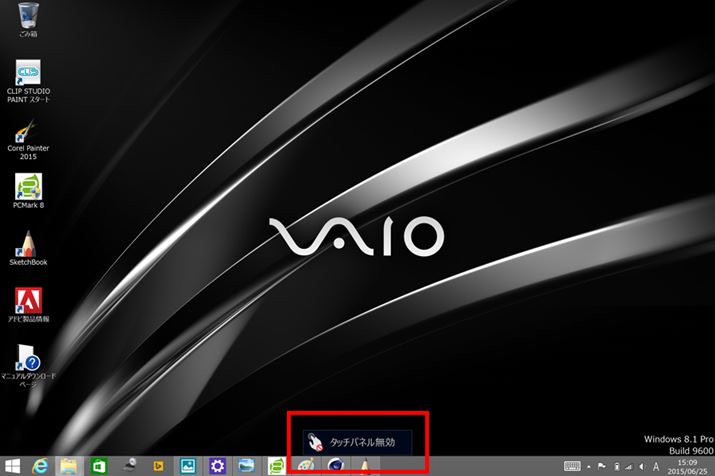The height and width of the screenshot is (476, 715).
Task: Toggle IME input mode A indicator
Action: tap(656, 466)
